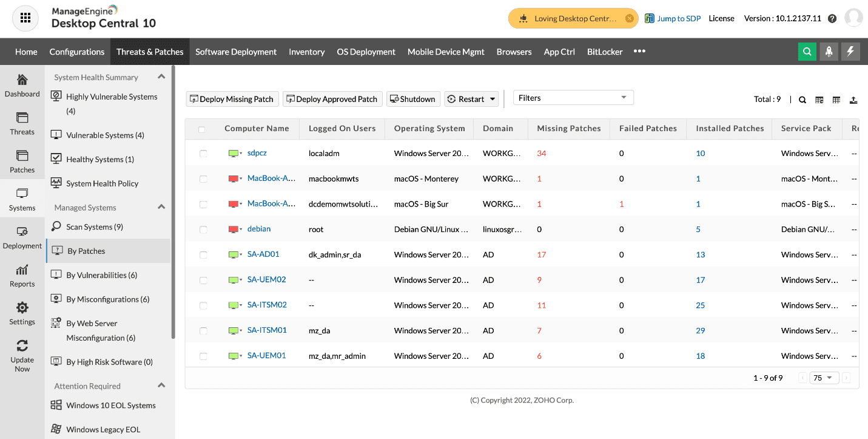Collapse the Managed Systems section

click(161, 207)
